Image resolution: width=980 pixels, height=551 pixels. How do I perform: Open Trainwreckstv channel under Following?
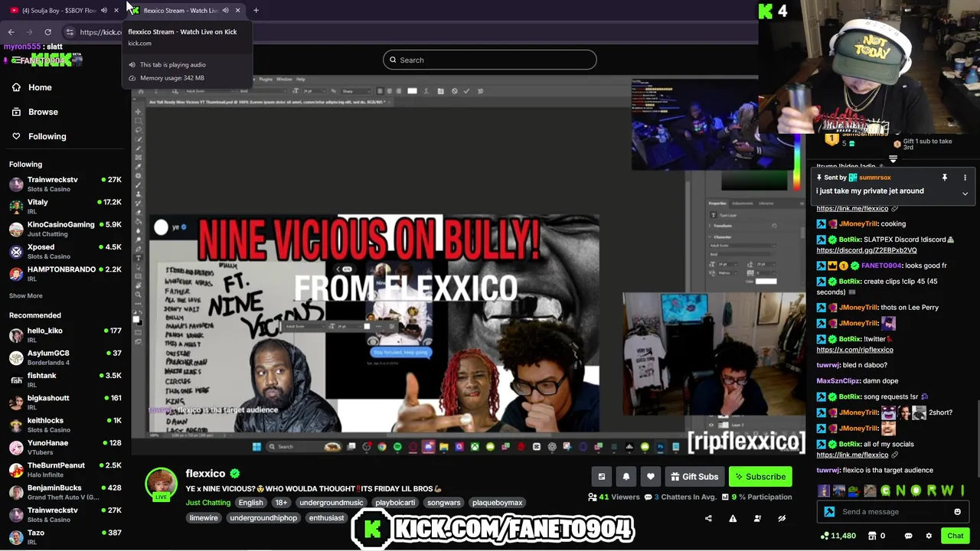pyautogui.click(x=65, y=184)
